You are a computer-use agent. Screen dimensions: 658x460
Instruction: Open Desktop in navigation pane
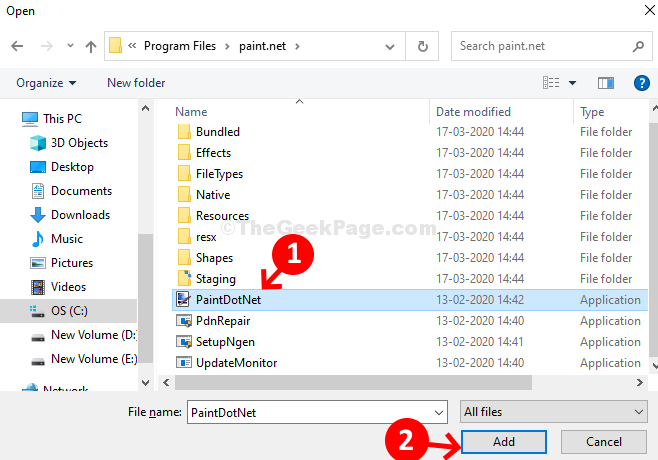pos(62,167)
